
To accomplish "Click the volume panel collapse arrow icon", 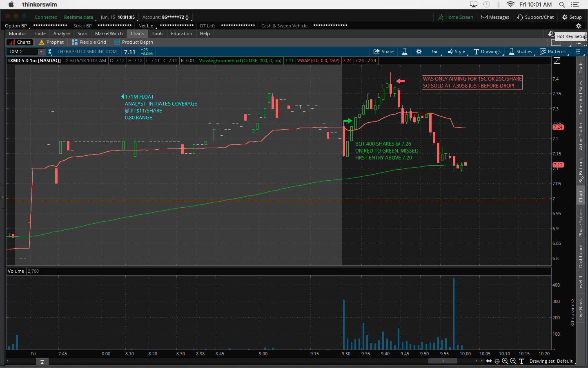I will click(x=42, y=362).
